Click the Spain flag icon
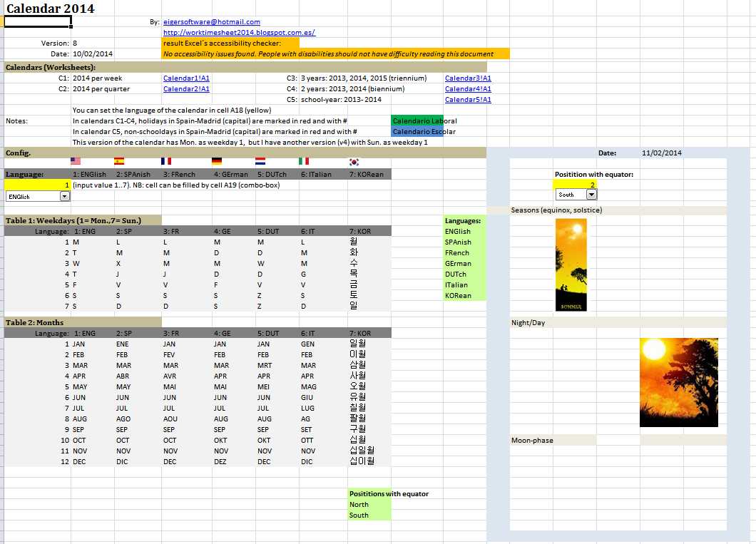The height and width of the screenshot is (544, 756). point(119,162)
